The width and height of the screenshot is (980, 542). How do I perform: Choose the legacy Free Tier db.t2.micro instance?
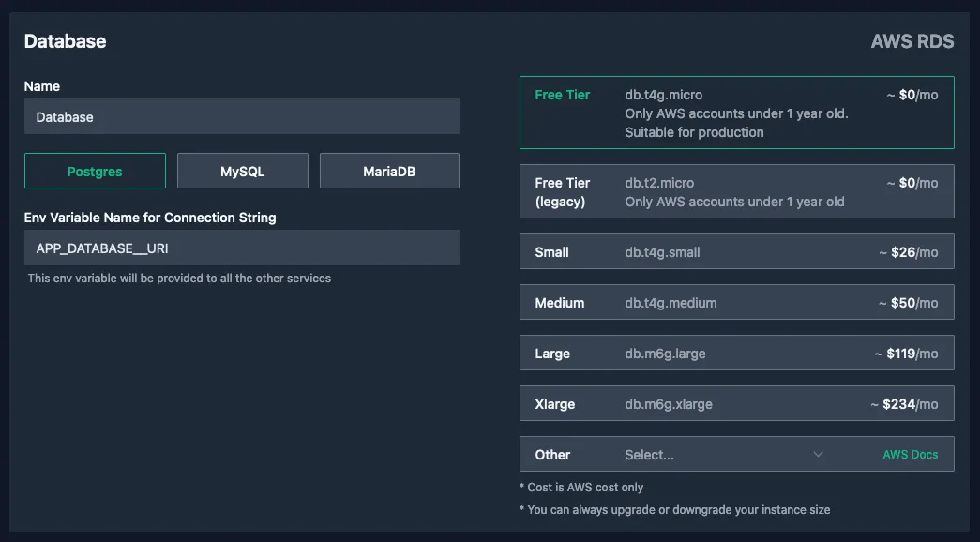(x=736, y=191)
